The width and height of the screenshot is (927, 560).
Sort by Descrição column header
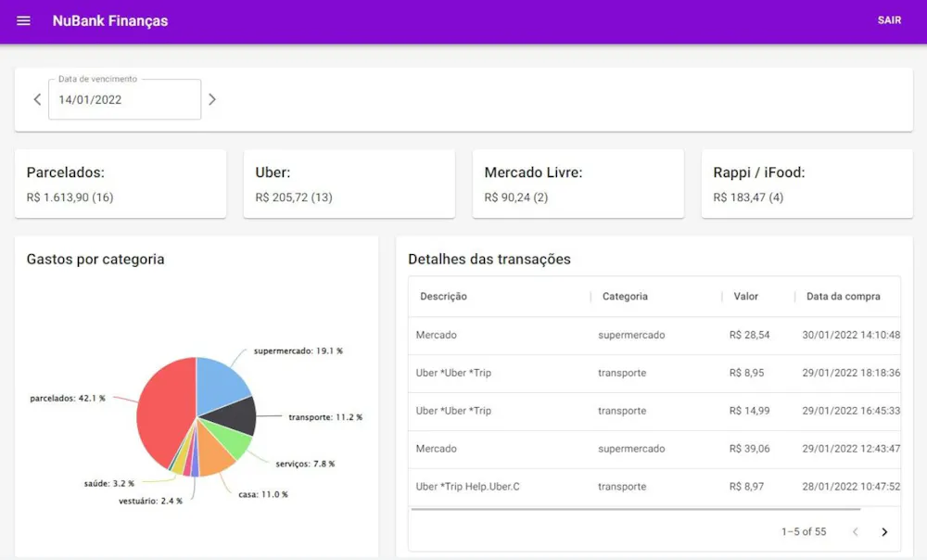(x=443, y=297)
